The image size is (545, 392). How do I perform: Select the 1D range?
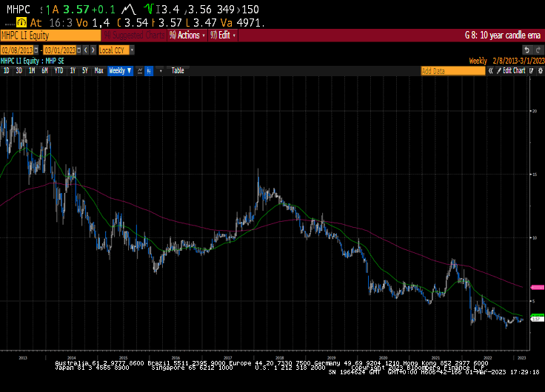click(6, 71)
